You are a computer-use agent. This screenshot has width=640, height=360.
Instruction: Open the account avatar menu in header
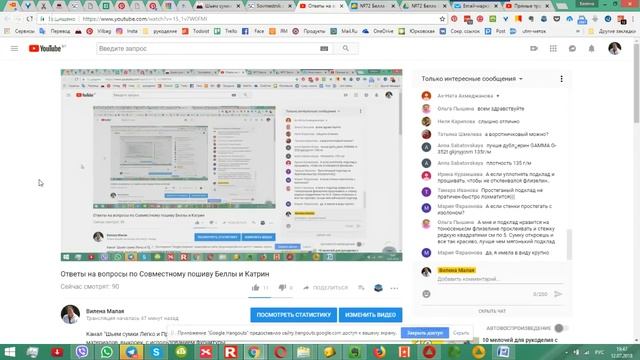click(615, 48)
